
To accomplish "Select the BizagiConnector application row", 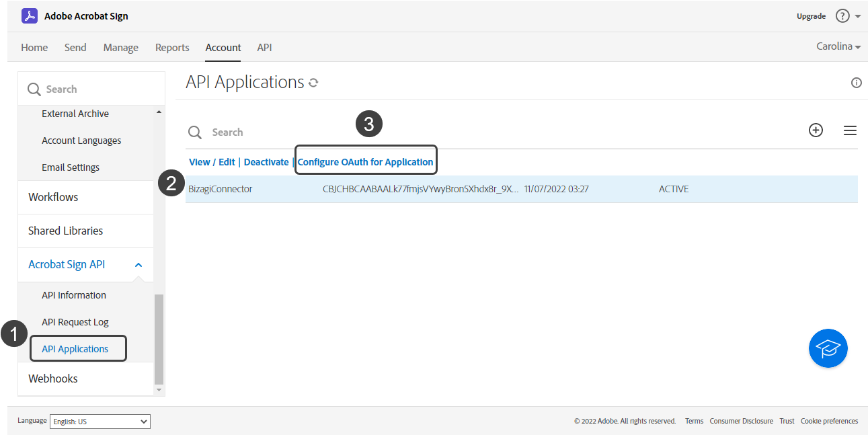I will (522, 189).
